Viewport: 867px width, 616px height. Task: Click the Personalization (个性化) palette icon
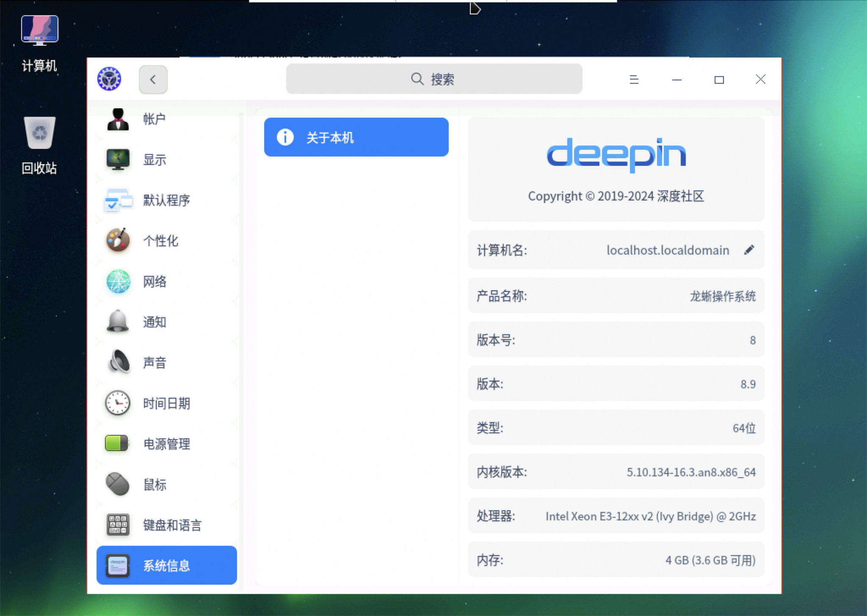118,240
